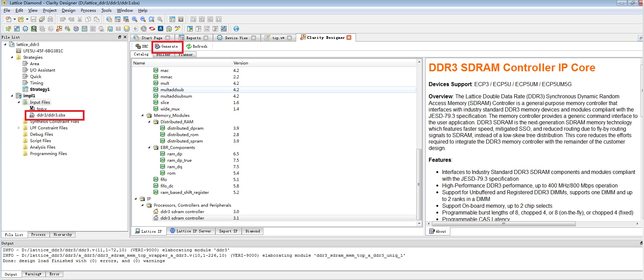Open the Process menu
The image size is (644, 280).
pyautogui.click(x=88, y=10)
